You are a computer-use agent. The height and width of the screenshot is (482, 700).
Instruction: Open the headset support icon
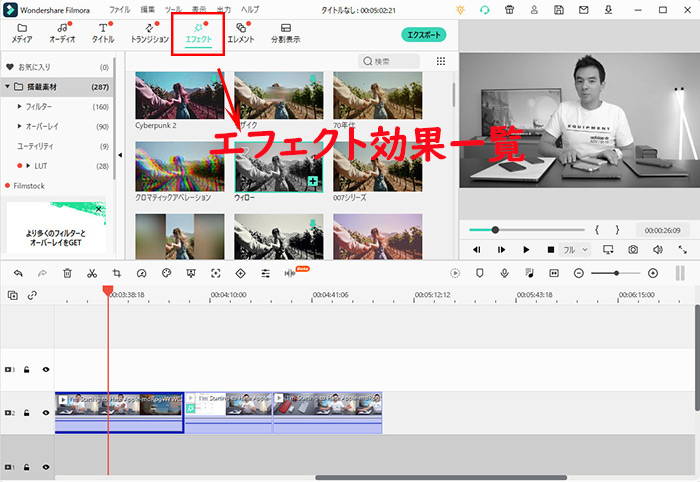pyautogui.click(x=485, y=10)
